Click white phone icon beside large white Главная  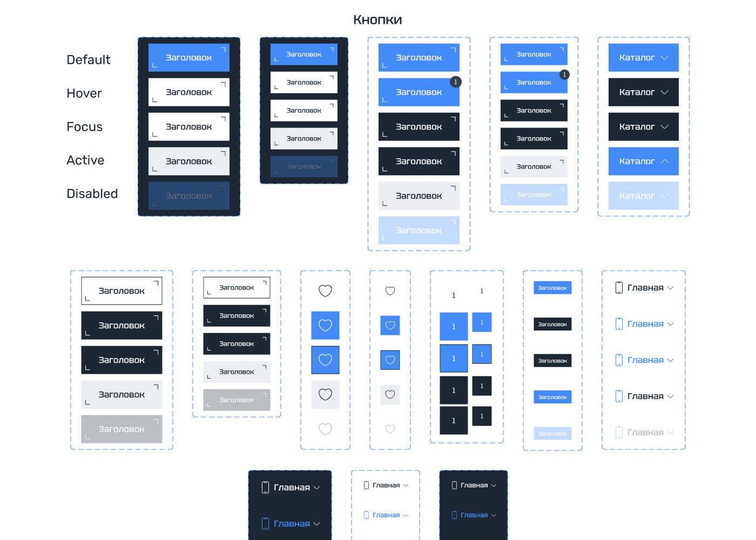point(265,488)
